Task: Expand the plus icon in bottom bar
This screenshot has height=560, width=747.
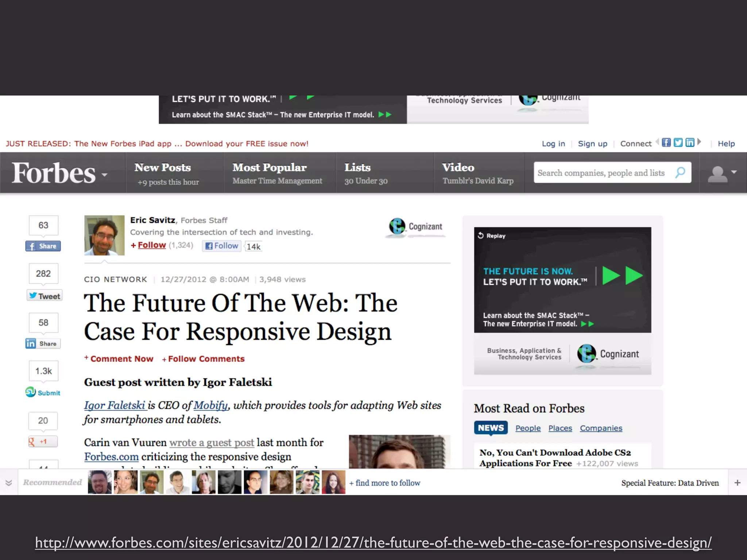Action: 738,483
